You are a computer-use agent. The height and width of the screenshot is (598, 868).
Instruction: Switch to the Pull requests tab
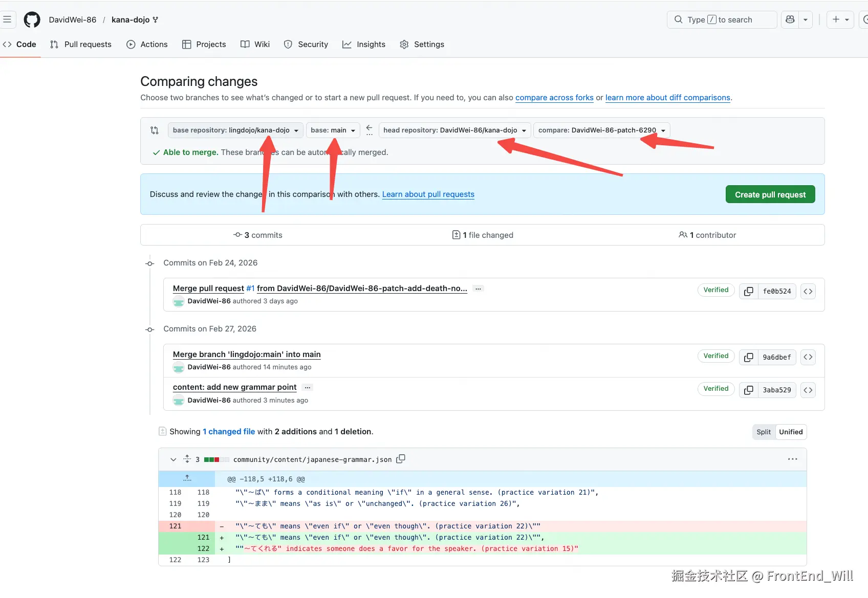(81, 45)
